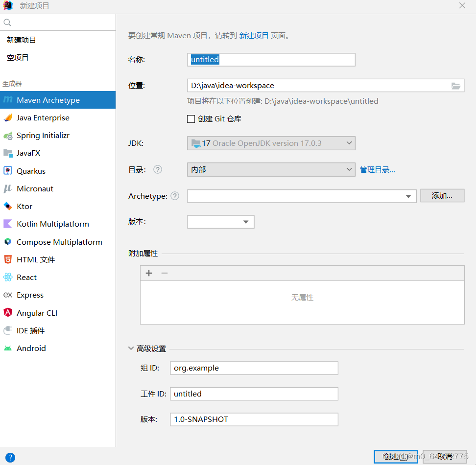Click the 取消 button
Screen dimensions: 476x465
click(x=445, y=457)
